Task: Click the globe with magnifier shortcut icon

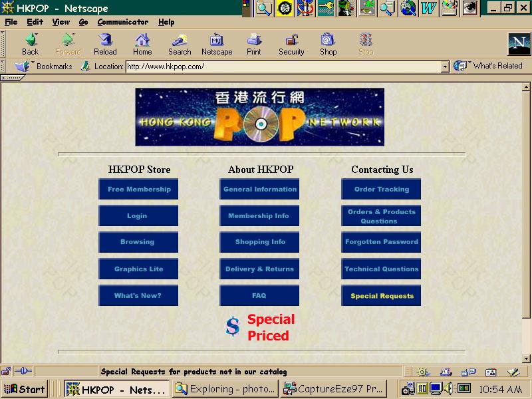Action: coord(408,8)
